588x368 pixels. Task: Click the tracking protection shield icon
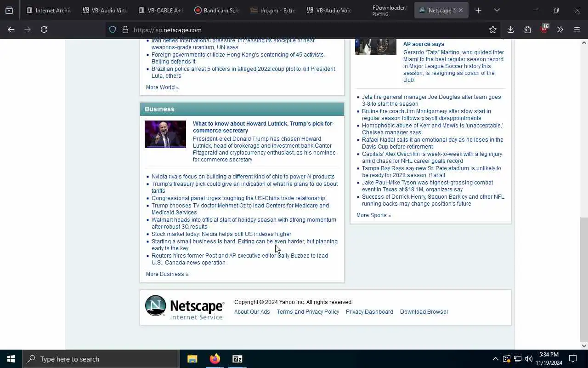(x=113, y=30)
